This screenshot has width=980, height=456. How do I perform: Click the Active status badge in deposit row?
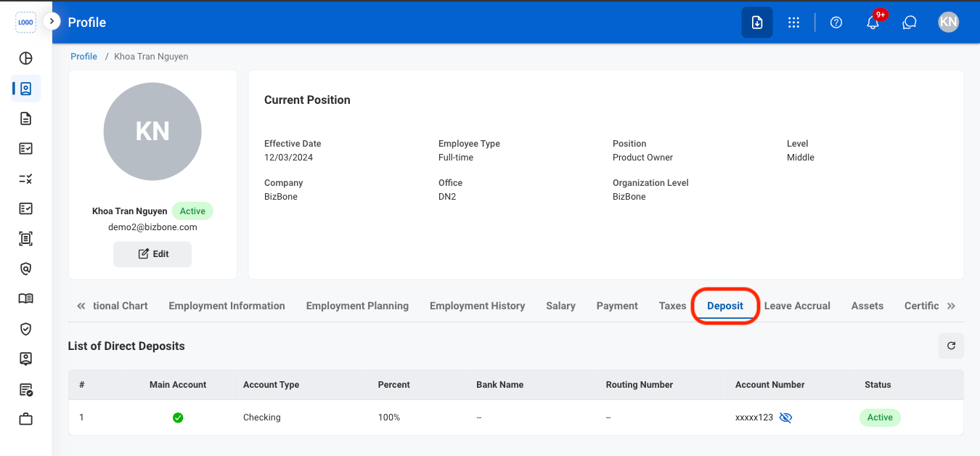pos(880,418)
